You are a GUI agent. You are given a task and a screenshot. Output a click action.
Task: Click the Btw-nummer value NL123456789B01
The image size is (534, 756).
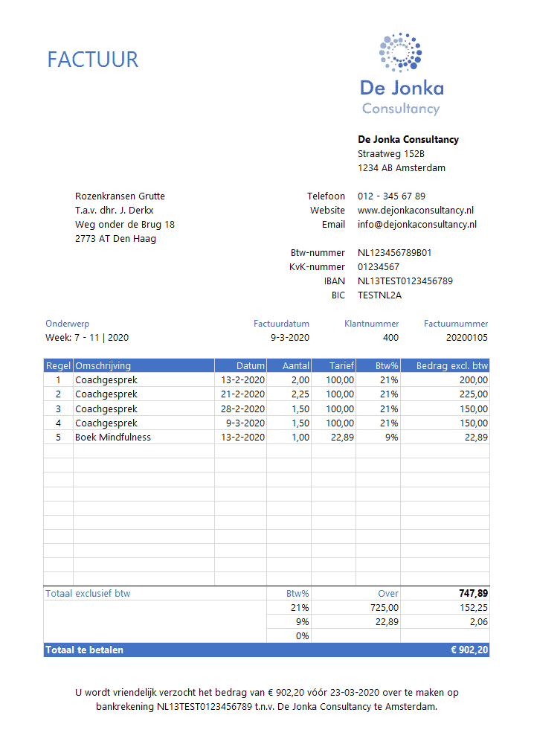(x=394, y=253)
